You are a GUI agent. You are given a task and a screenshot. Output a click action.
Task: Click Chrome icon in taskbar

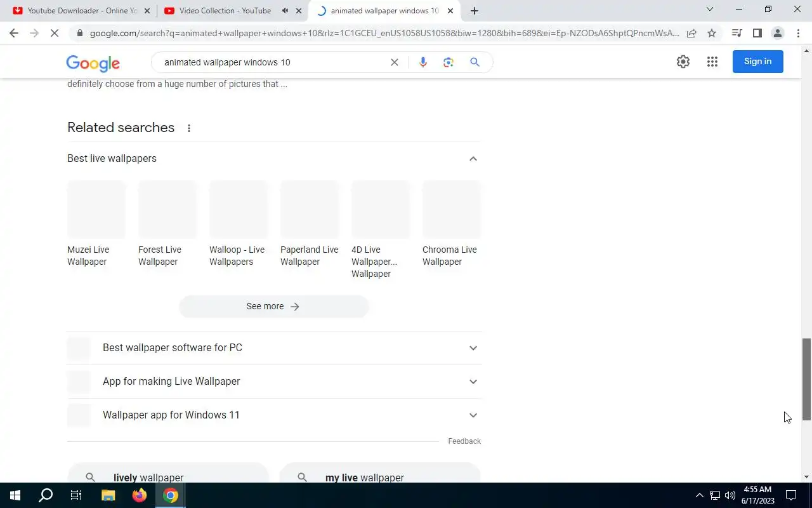click(x=171, y=495)
